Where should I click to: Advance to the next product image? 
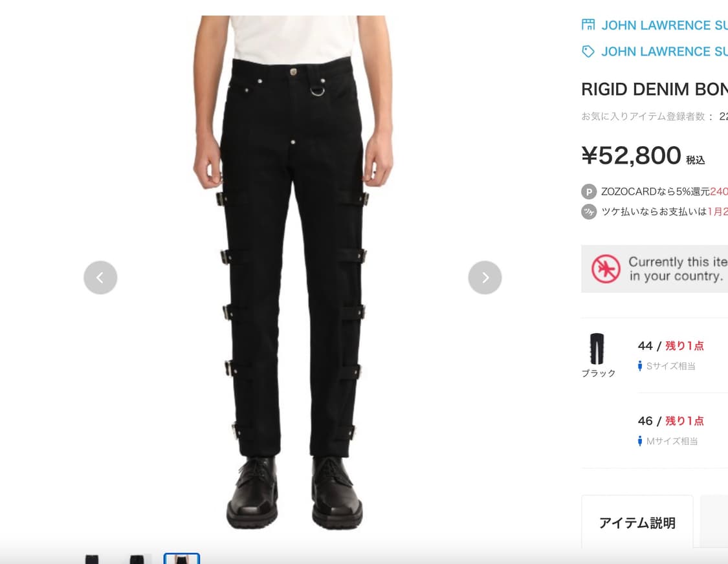[485, 277]
